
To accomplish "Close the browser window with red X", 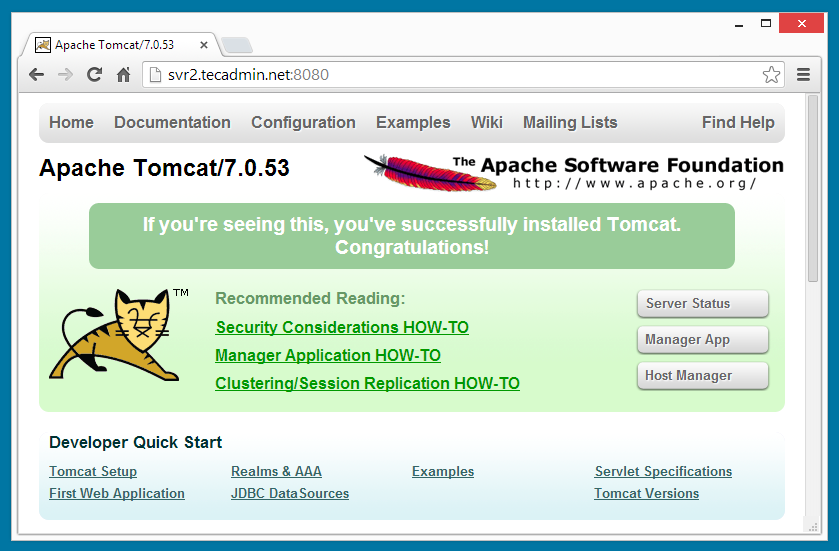I will (801, 24).
